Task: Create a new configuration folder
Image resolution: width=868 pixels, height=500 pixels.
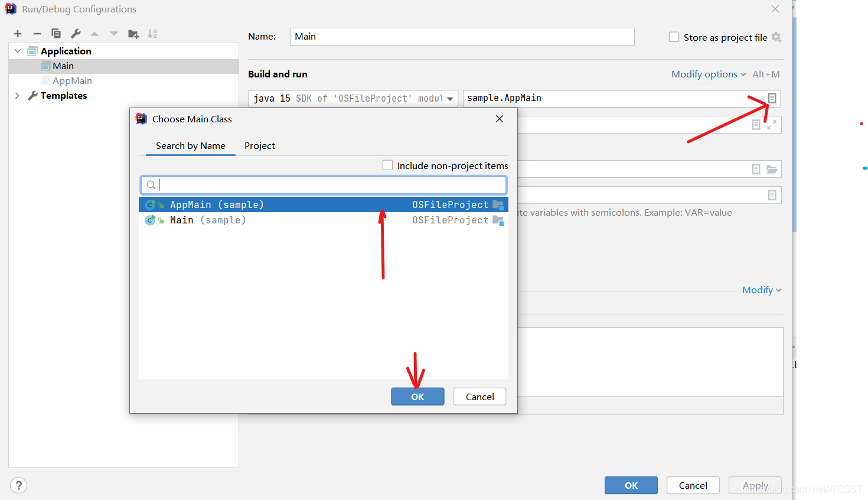Action: point(133,34)
